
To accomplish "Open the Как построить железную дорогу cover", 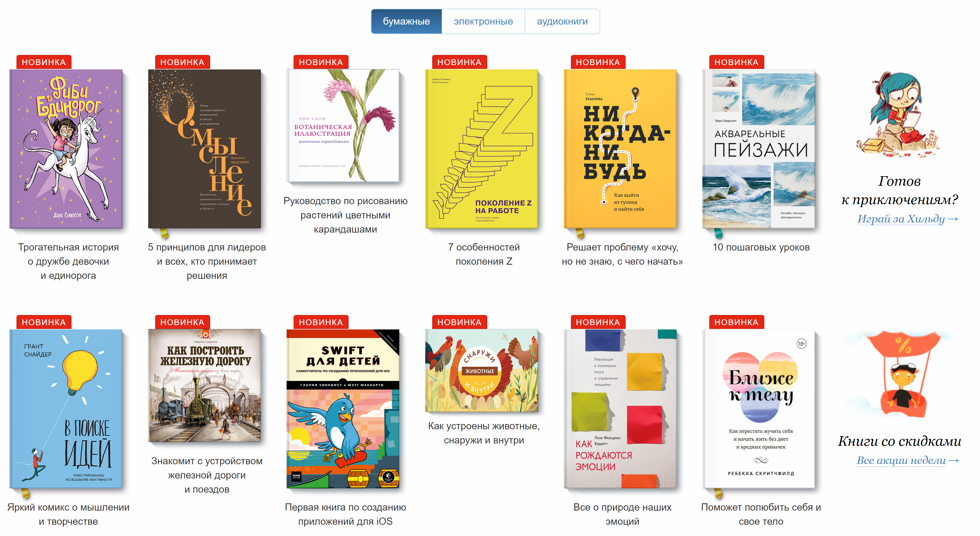I will coord(205,386).
